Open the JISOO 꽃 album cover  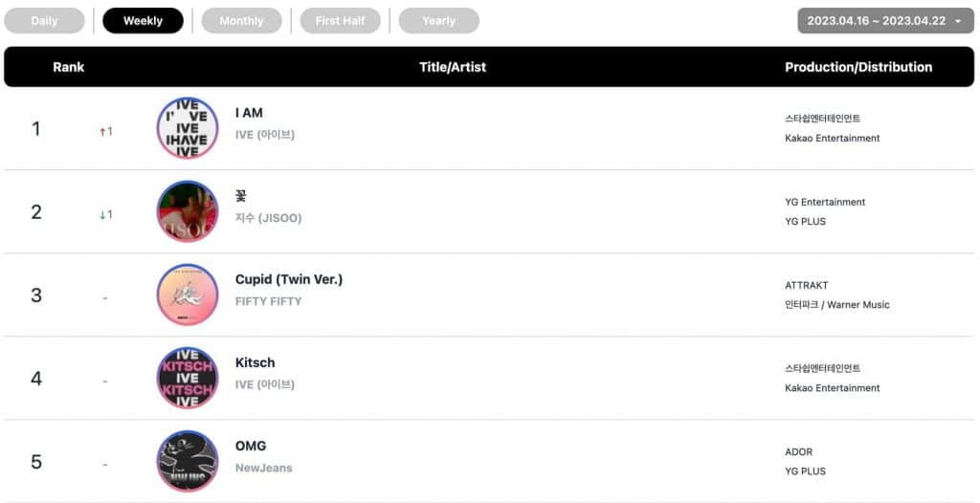tap(188, 211)
